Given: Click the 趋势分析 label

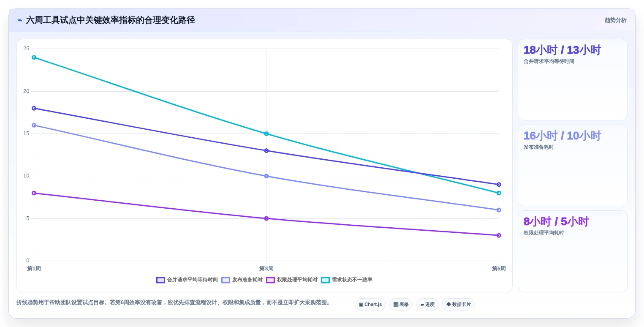Looking at the screenshot, I should [x=615, y=20].
